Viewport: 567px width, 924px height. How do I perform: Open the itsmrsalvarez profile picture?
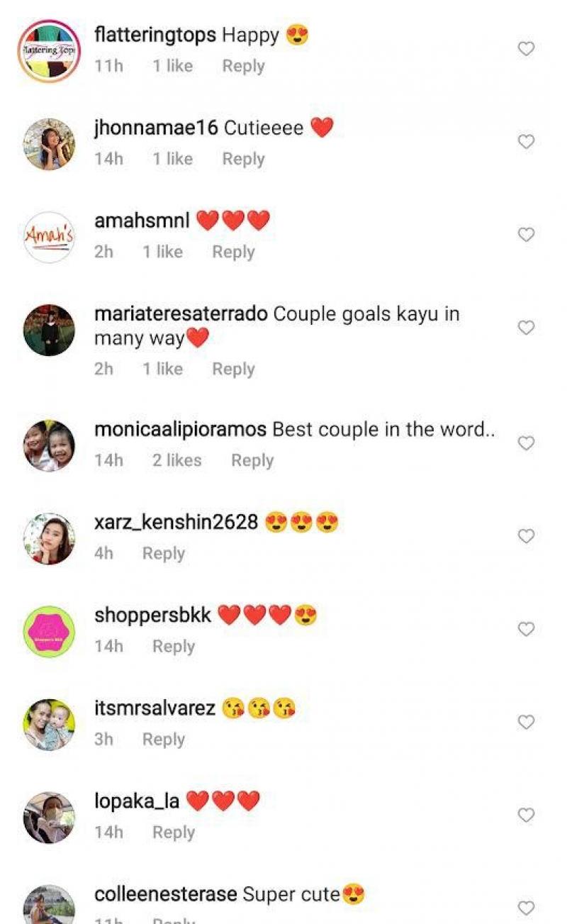[49, 724]
